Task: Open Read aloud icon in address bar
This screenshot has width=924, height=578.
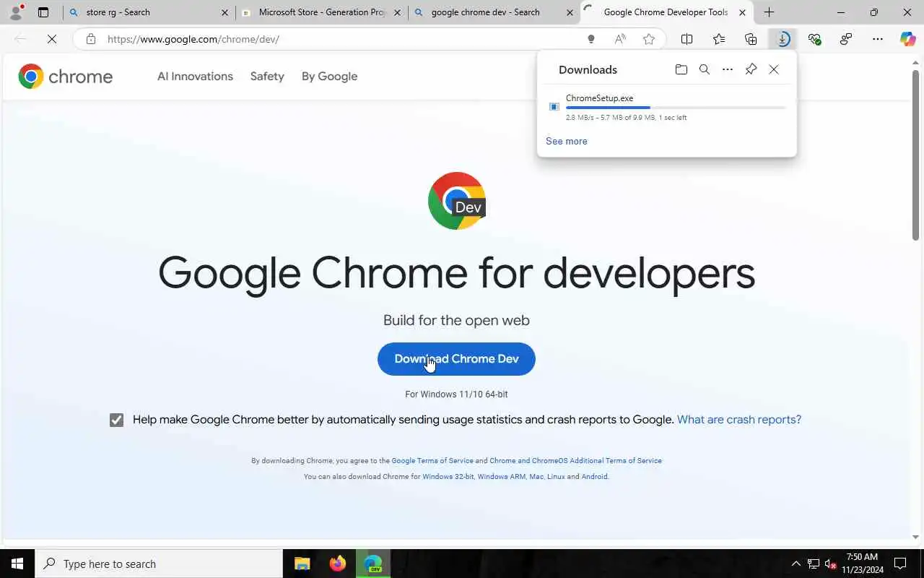Action: coord(620,39)
